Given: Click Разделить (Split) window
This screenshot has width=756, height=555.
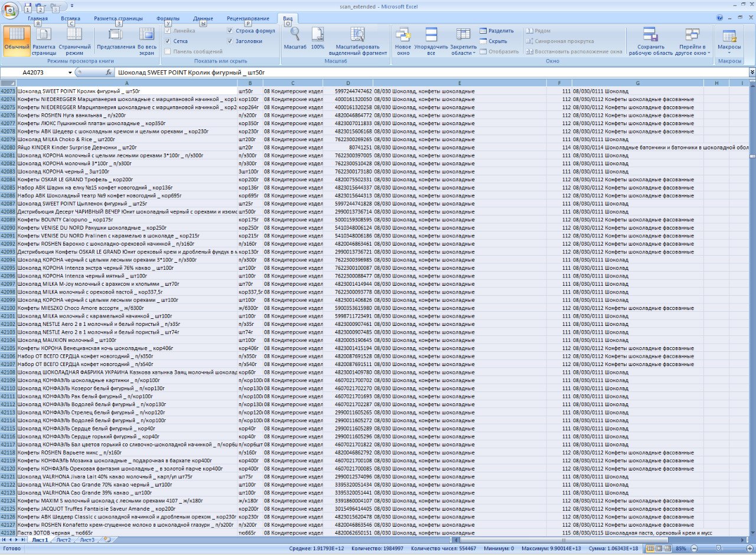Looking at the screenshot, I should point(496,31).
